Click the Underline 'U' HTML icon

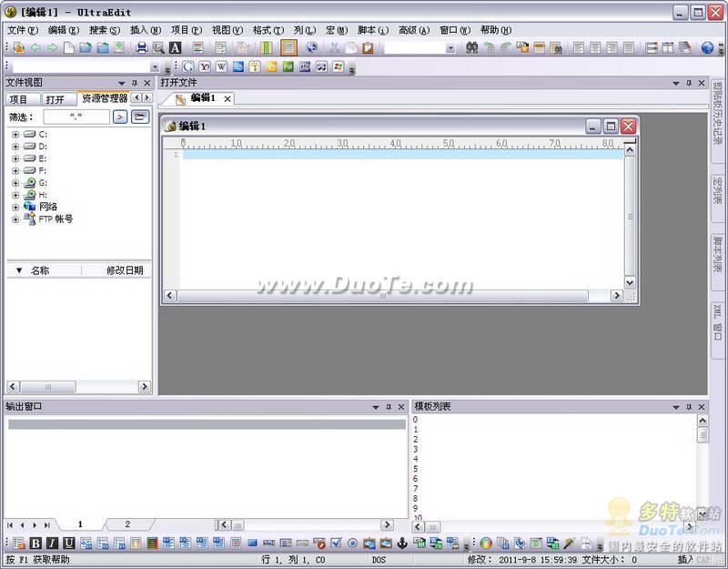coord(69,543)
